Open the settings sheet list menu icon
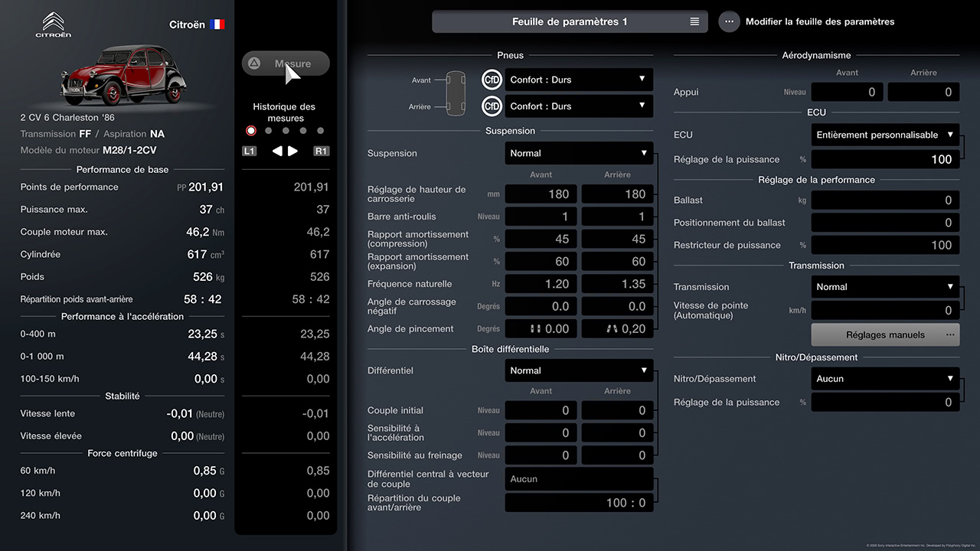This screenshot has width=980, height=551. point(694,21)
